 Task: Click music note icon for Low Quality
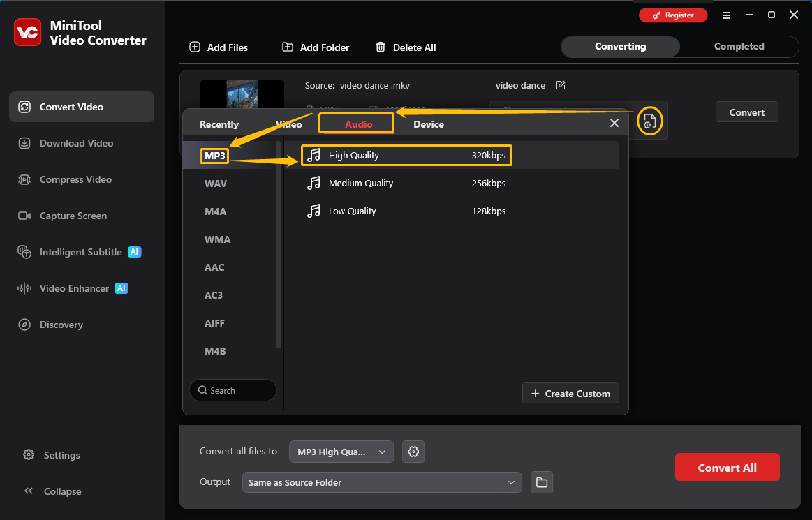[x=313, y=211]
